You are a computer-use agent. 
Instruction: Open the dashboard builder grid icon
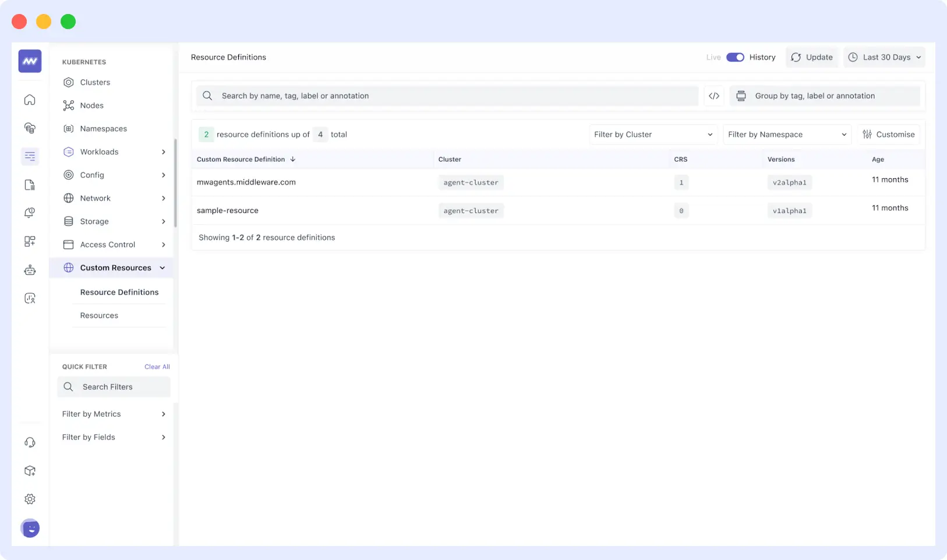tap(29, 241)
